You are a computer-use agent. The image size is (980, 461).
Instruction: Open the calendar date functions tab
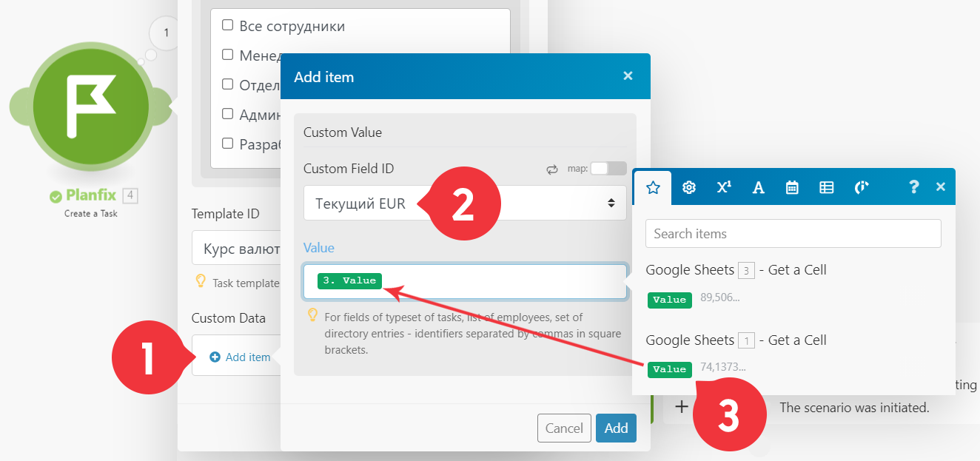tap(792, 188)
